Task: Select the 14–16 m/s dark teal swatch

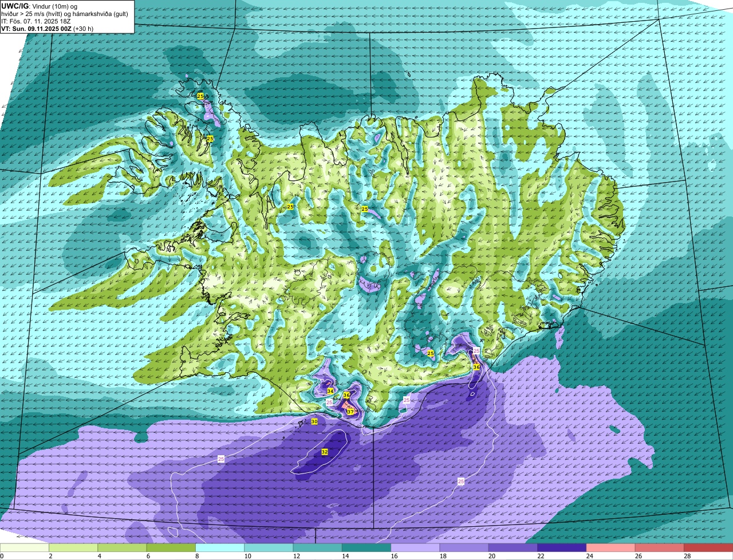Action: (366, 548)
